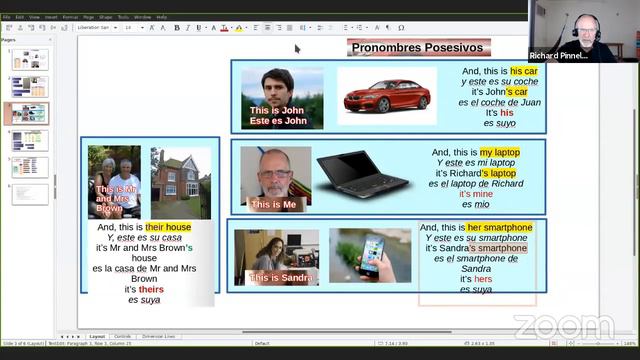Apply the yellow highlighting color button

click(239, 28)
